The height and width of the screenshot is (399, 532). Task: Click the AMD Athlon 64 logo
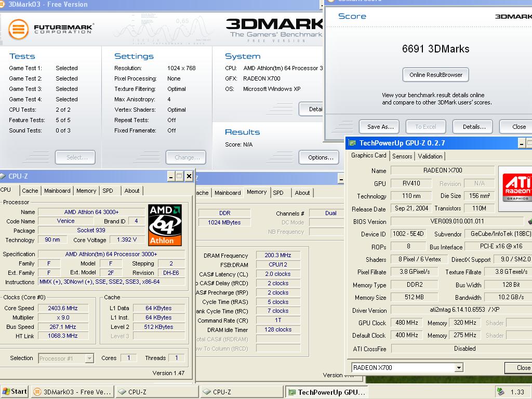pos(165,225)
